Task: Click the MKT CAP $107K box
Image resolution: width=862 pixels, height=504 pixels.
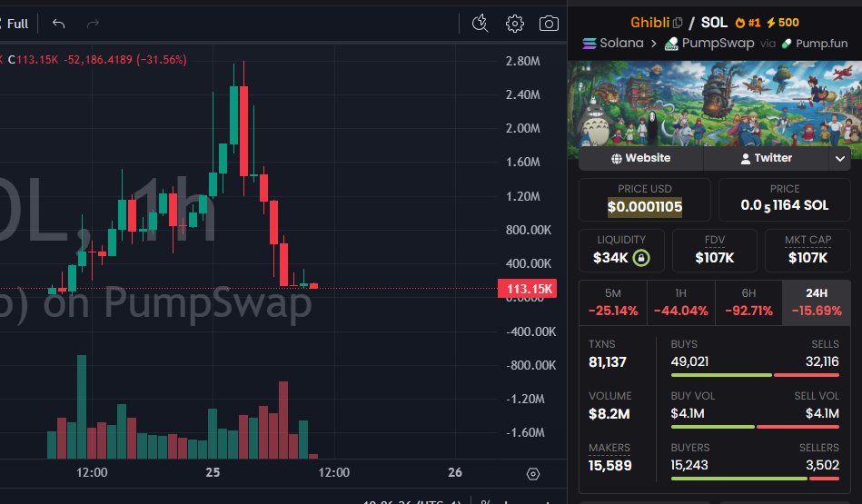Action: [x=808, y=250]
